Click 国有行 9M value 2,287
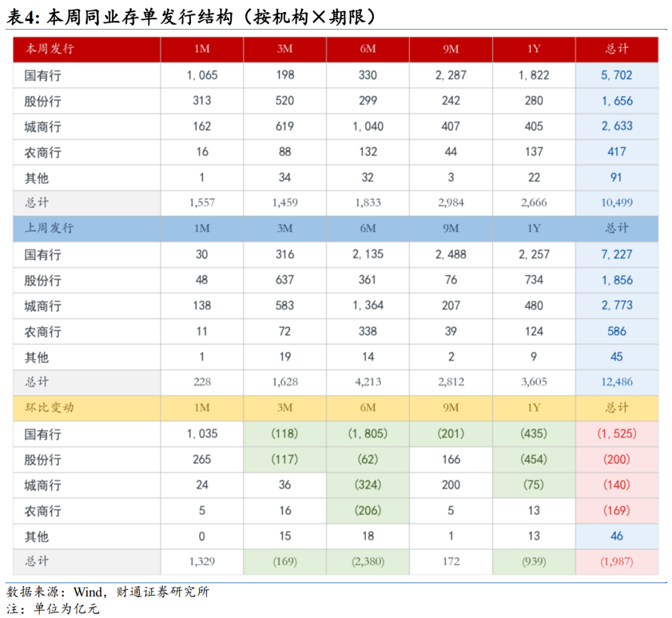Viewport: 672px width, 618px height. (451, 75)
